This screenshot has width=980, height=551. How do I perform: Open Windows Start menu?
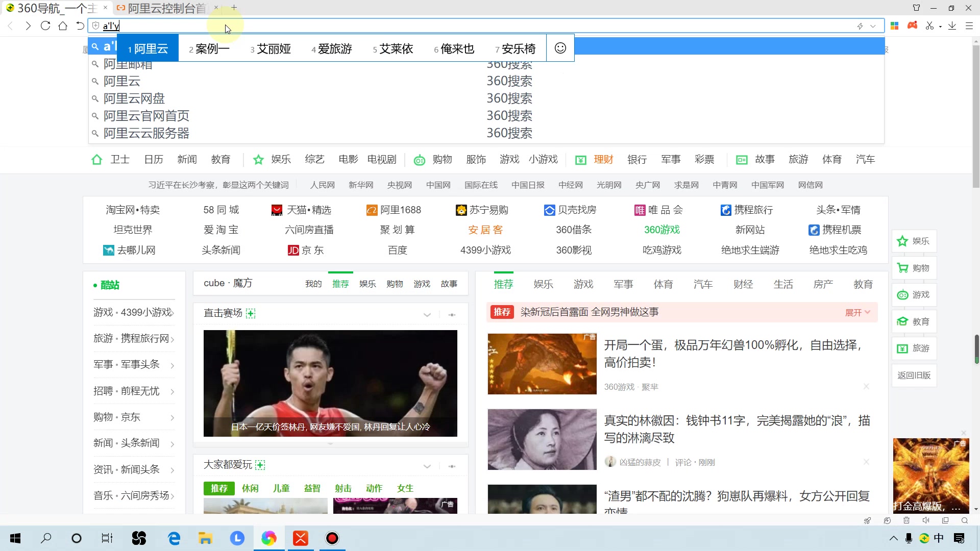coord(15,538)
